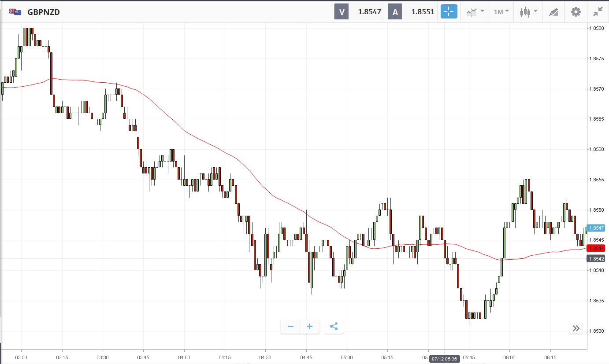Open the 1M timeframe dropdown
The height and width of the screenshot is (364, 609).
point(501,12)
